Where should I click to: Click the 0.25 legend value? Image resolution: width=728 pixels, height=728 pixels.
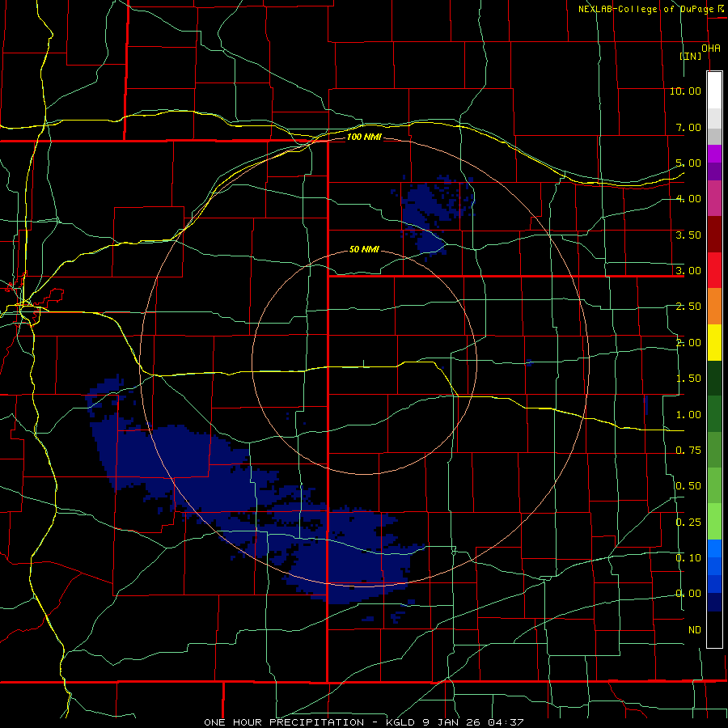click(688, 523)
